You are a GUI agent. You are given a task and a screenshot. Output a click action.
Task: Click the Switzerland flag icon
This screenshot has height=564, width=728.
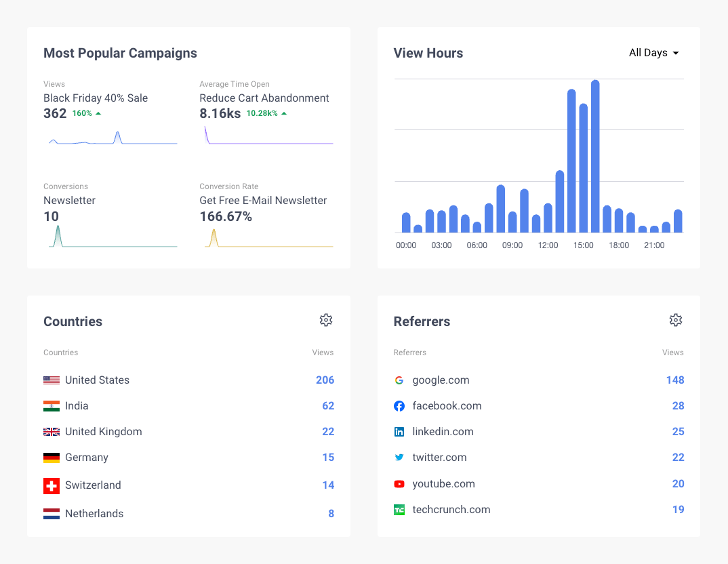52,485
